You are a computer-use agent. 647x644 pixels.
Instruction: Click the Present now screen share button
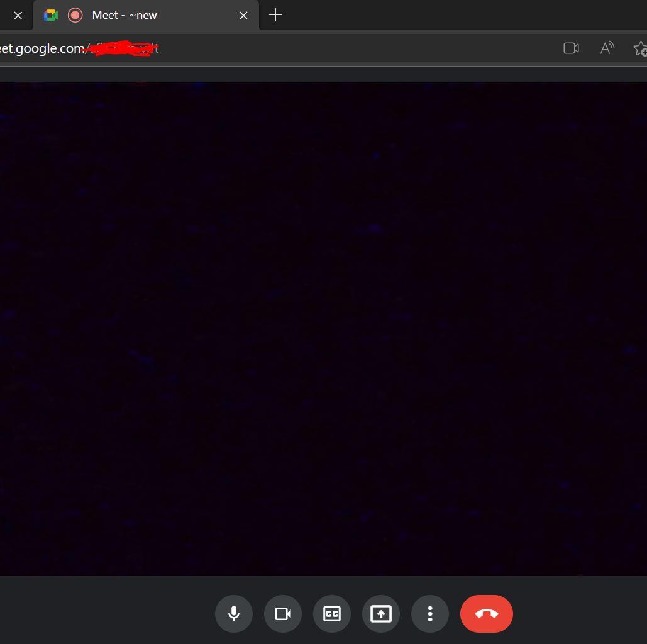[x=381, y=613]
